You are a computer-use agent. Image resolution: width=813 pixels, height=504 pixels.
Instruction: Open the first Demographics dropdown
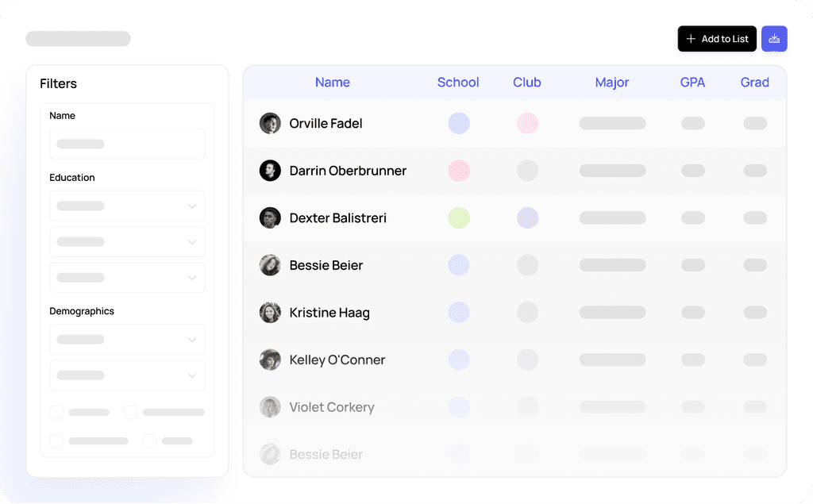tap(127, 339)
